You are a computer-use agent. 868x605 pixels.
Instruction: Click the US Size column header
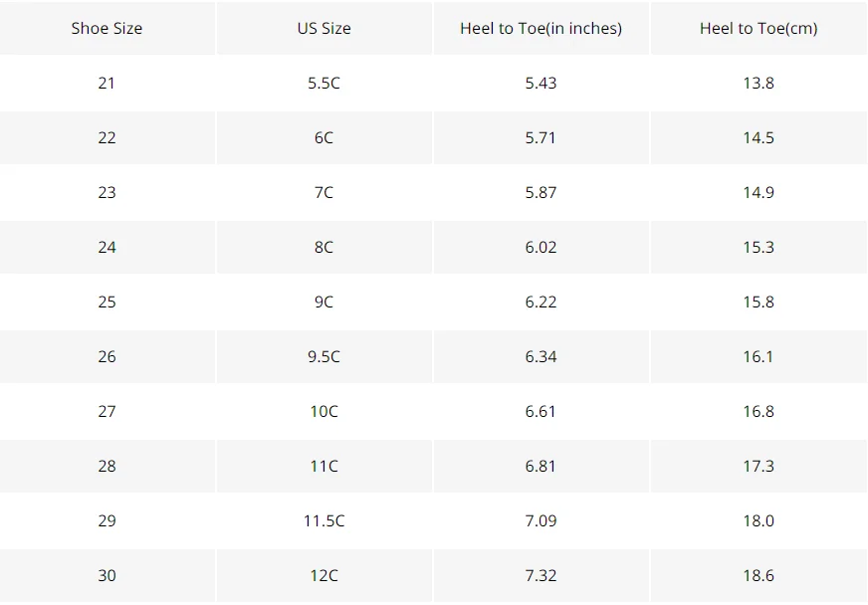324,28
